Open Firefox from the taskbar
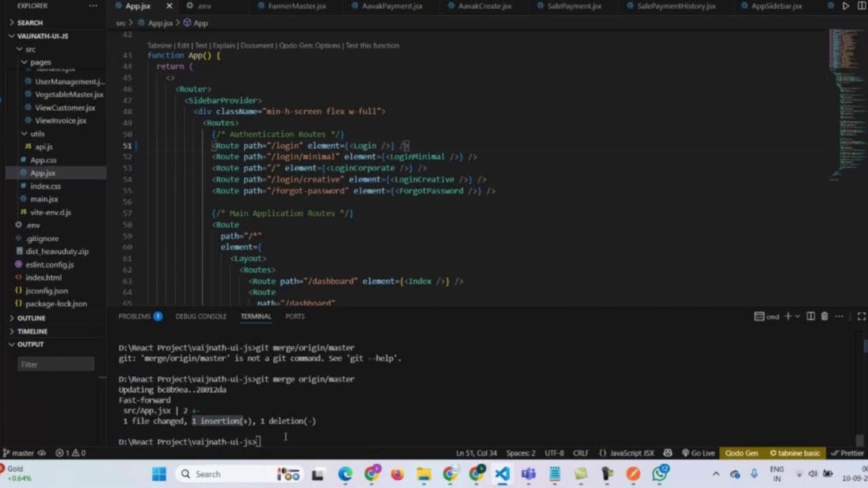868x488 pixels. [x=397, y=474]
